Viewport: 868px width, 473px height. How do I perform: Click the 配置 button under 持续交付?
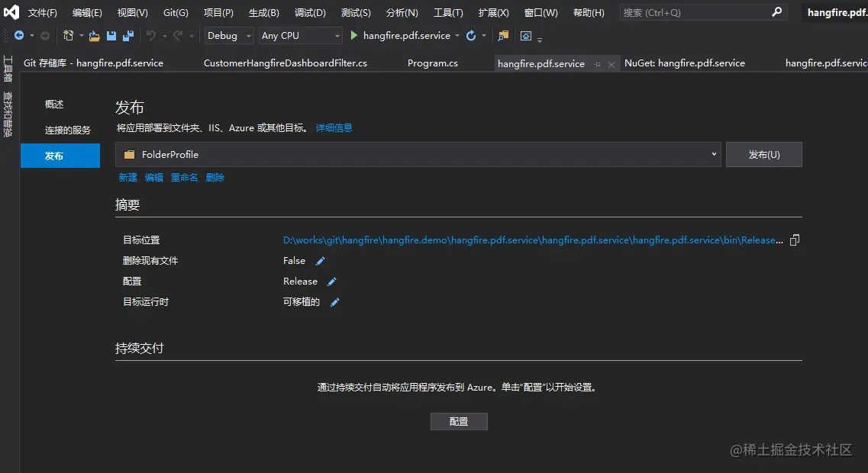459,422
